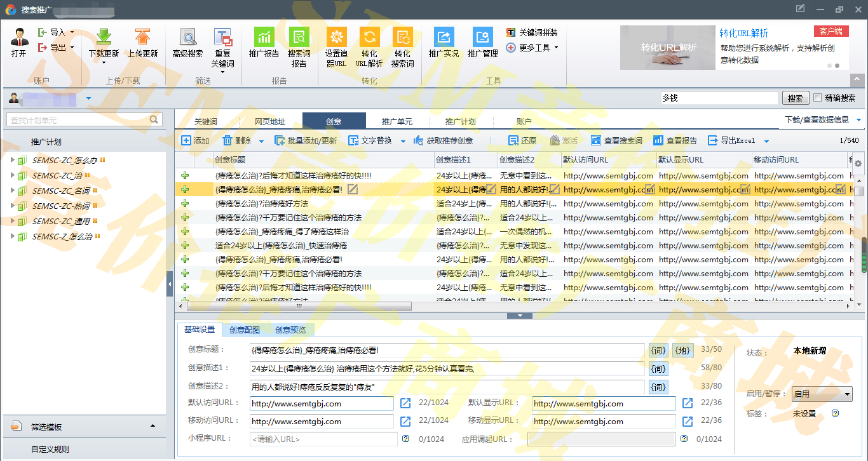
Task: Open 高级搜索 advanced search tool
Action: 187,37
